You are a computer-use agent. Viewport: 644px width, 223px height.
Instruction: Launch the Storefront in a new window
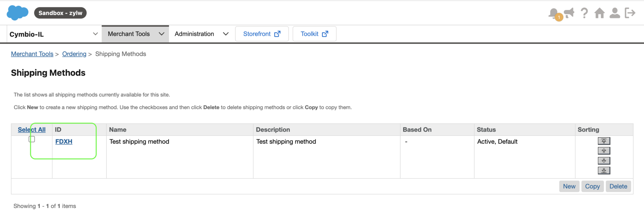tap(262, 33)
